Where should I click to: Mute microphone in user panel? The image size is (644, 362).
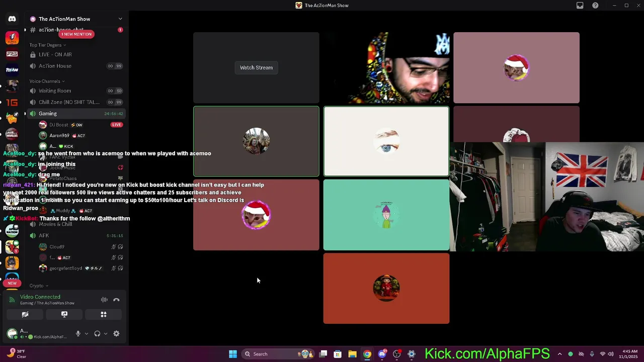[x=78, y=333]
